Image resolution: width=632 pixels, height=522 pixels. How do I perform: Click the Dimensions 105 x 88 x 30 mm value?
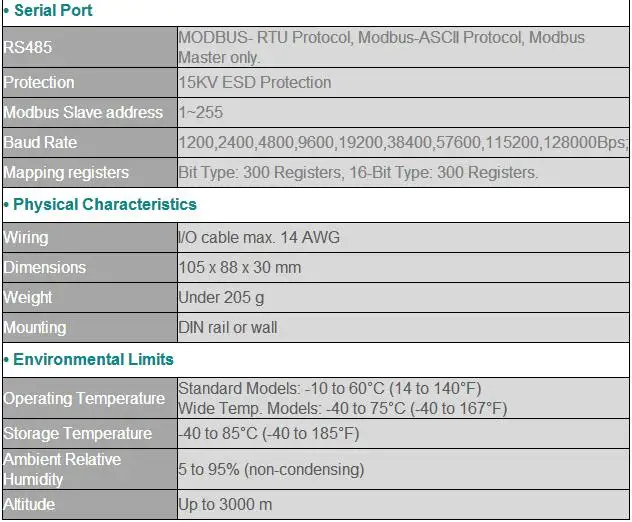click(239, 268)
